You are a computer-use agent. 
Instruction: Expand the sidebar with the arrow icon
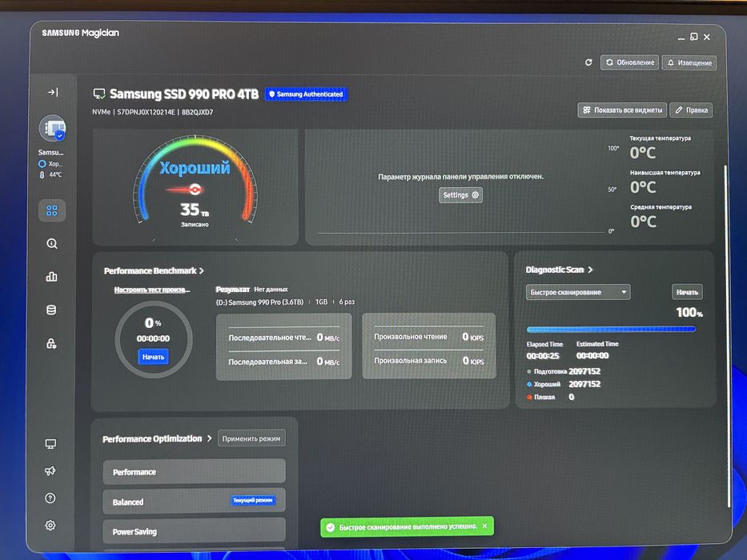point(53,92)
